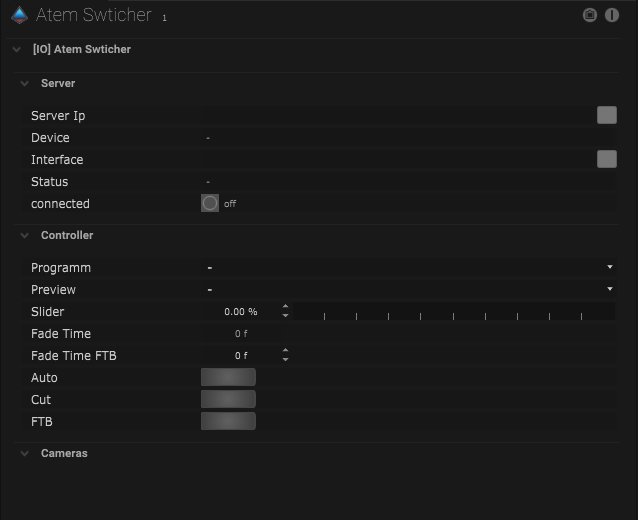The image size is (638, 520).
Task: Click the Atem Swticher pyramid logo icon
Action: (19, 15)
